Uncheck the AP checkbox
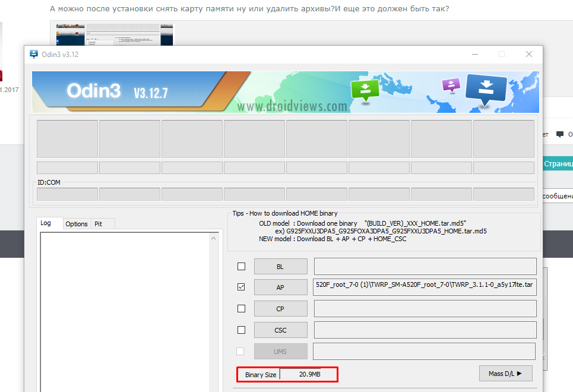573x392 pixels. 241,287
